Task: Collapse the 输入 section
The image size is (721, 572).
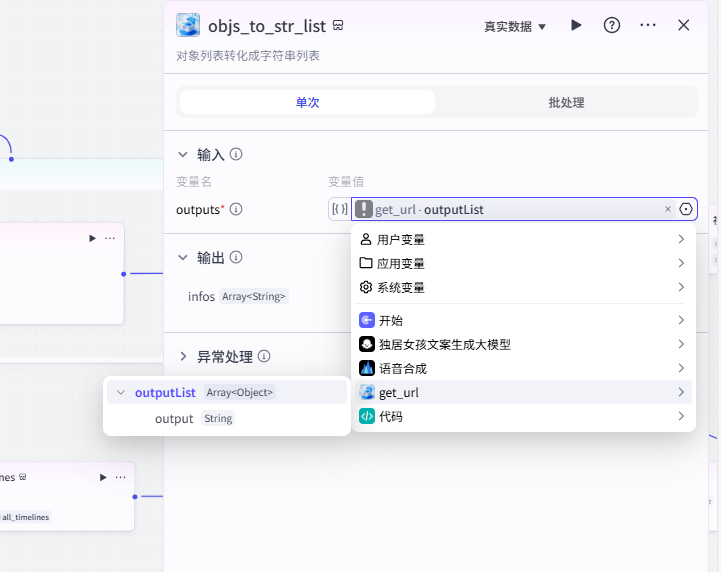Action: point(183,154)
